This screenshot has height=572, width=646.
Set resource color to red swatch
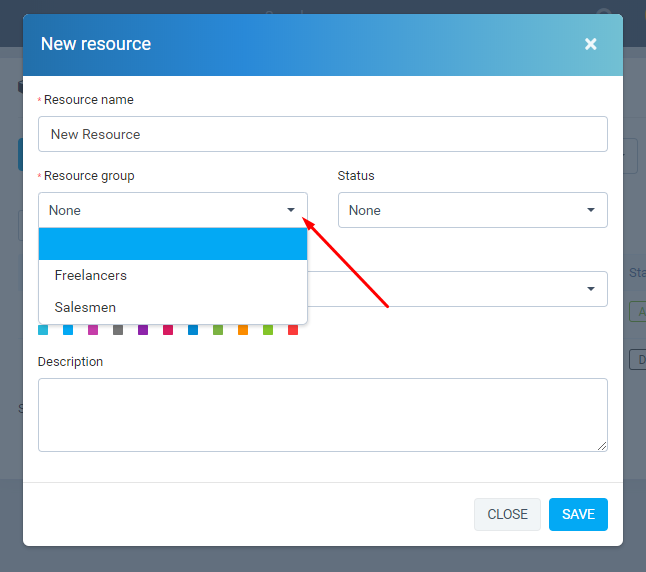pos(293,330)
